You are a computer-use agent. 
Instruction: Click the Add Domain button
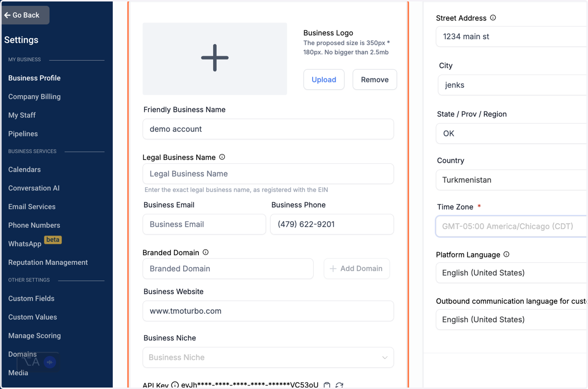coord(357,269)
